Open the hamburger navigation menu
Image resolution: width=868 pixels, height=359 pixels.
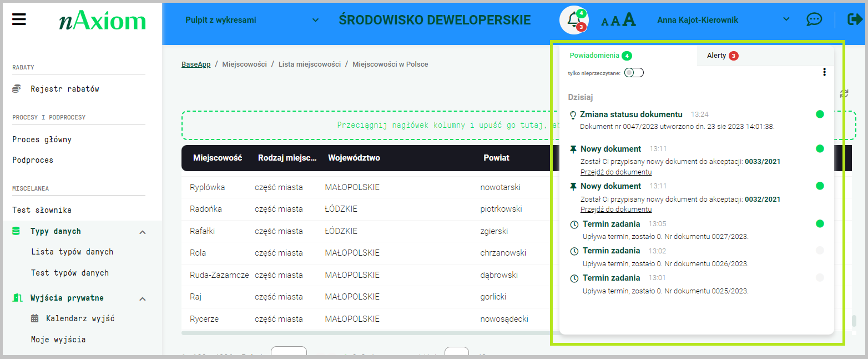[x=19, y=19]
